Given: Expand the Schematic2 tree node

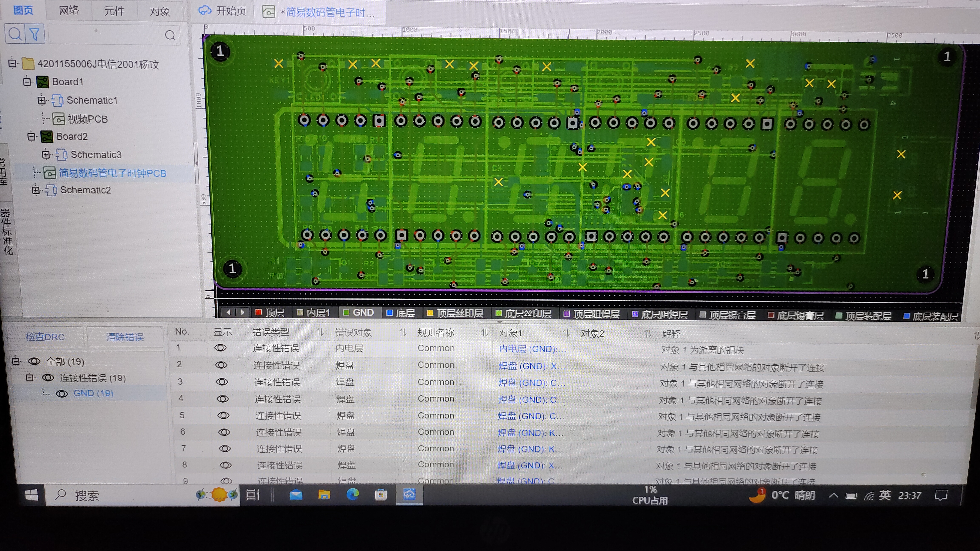Looking at the screenshot, I should (x=36, y=190).
